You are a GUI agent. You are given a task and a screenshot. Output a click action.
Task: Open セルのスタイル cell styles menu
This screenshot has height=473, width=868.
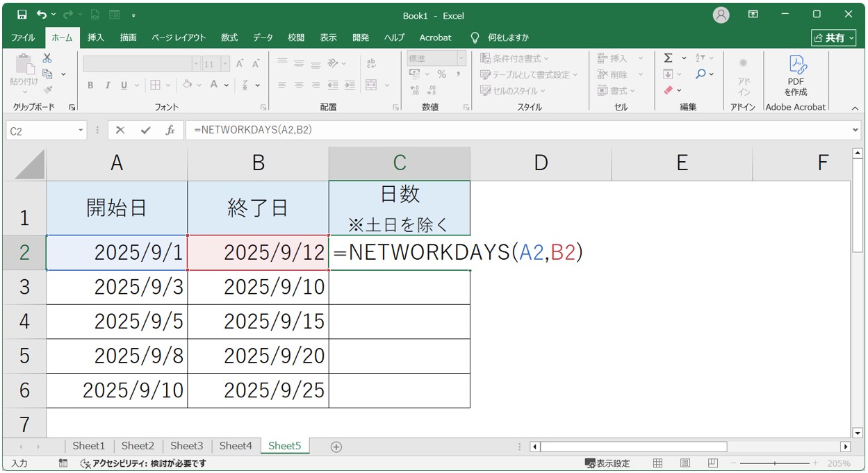(513, 90)
